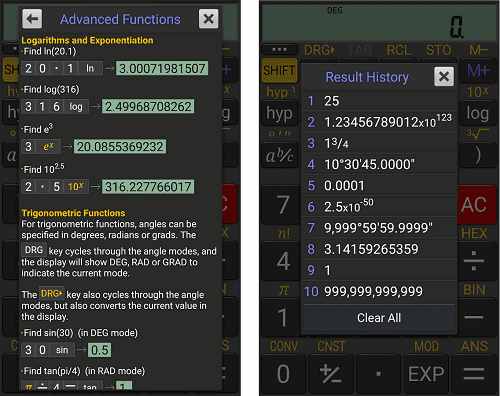Pick history entry 9 with value 1
Image resolution: width=500 pixels, height=396 pixels.
tap(379, 270)
